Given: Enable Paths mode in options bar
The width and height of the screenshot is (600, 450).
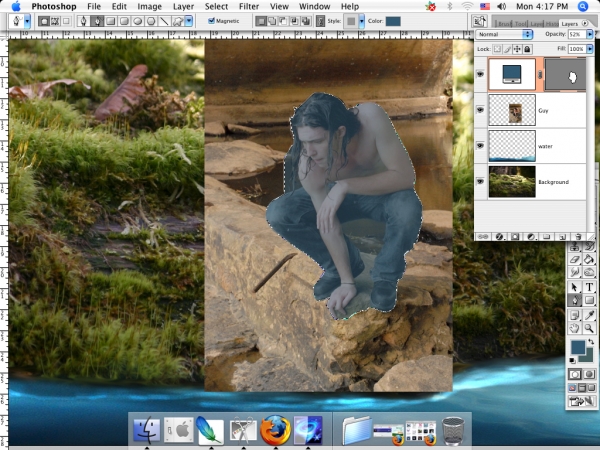Looking at the screenshot, I should (x=55, y=21).
